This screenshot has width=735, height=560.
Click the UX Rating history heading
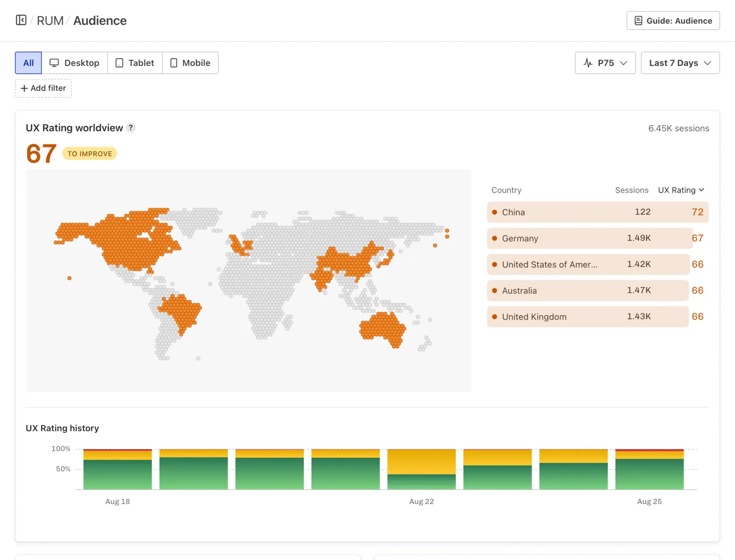point(63,428)
